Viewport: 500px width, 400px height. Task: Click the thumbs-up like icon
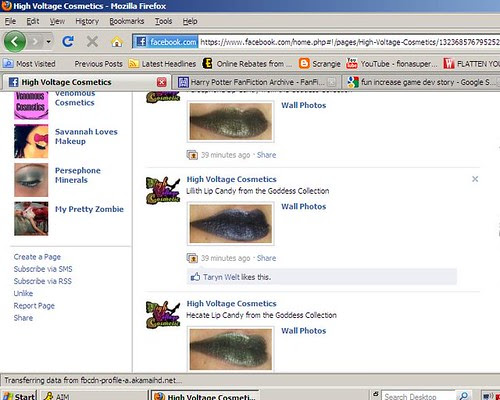[x=195, y=277]
